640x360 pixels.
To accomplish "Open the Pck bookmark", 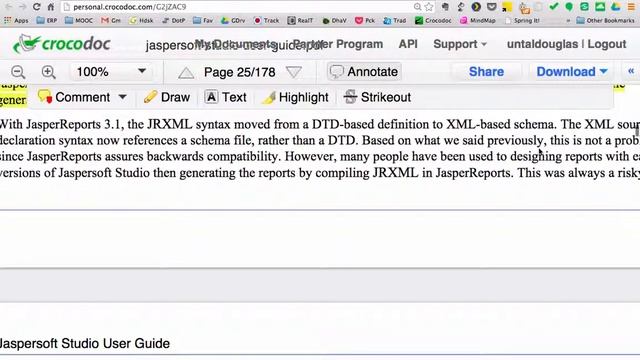I will (x=365, y=20).
